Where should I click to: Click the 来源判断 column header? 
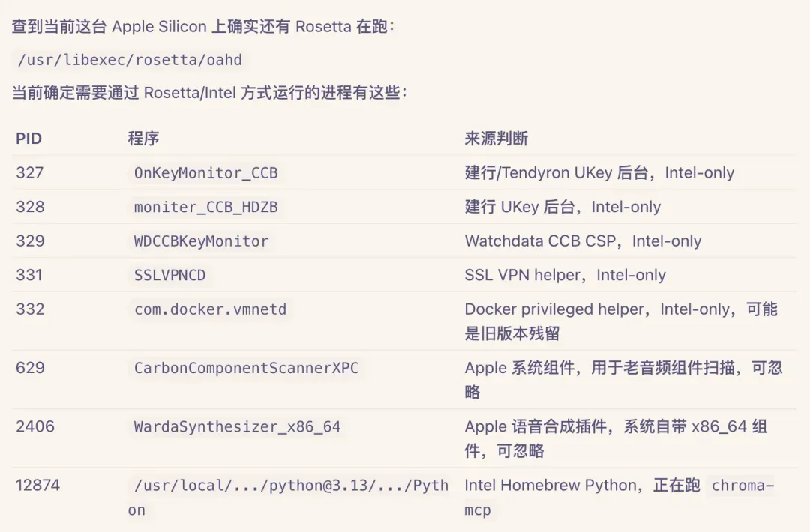[x=496, y=139]
